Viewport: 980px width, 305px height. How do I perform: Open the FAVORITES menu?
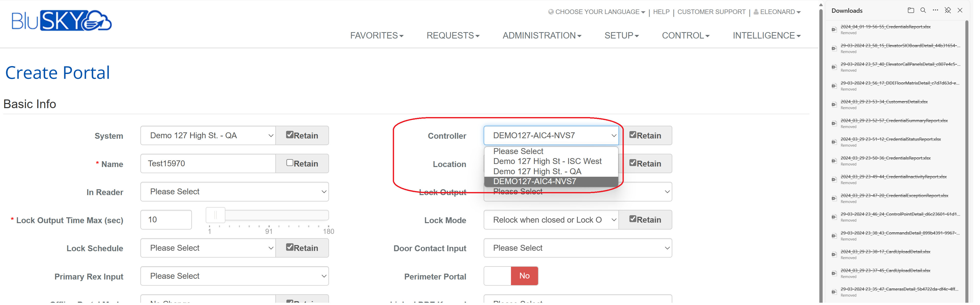(x=377, y=35)
